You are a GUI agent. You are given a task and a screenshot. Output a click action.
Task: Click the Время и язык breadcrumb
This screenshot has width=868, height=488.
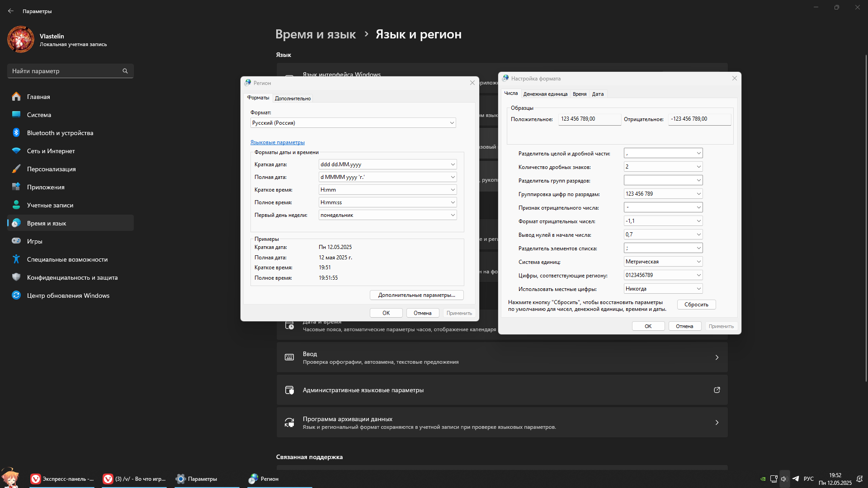tap(316, 34)
